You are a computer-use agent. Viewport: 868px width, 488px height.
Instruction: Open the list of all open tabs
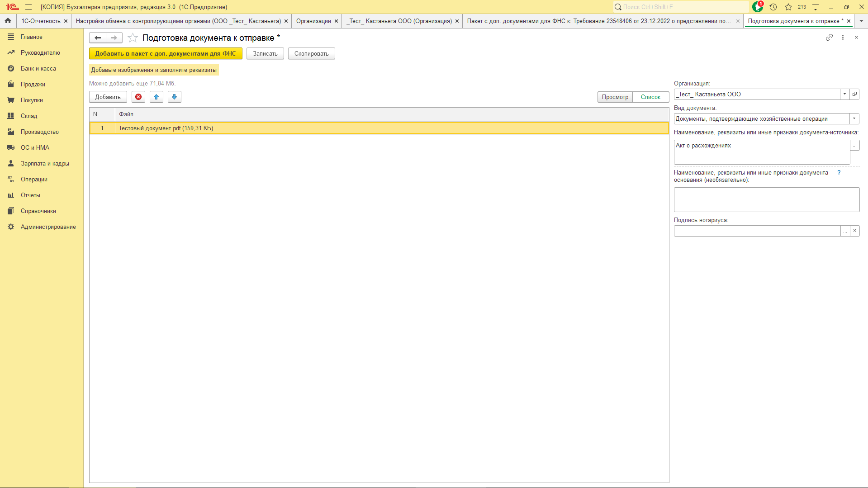(x=861, y=21)
